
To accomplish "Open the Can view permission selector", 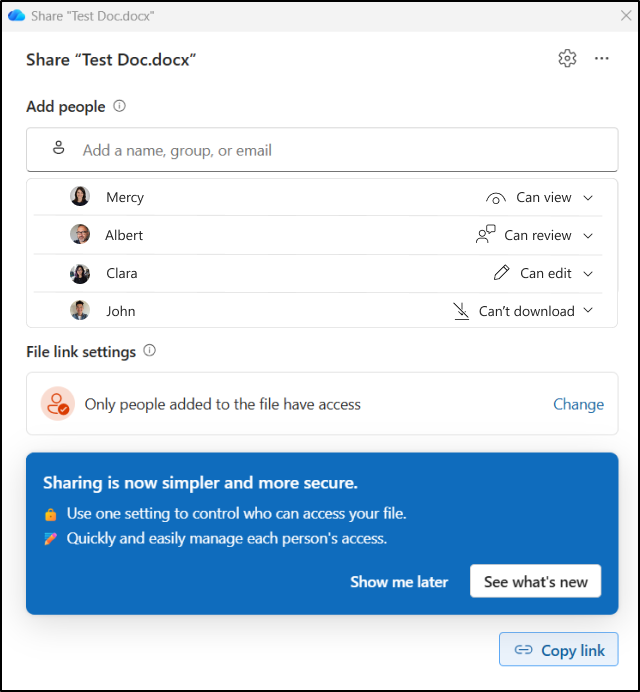I will pyautogui.click(x=539, y=197).
